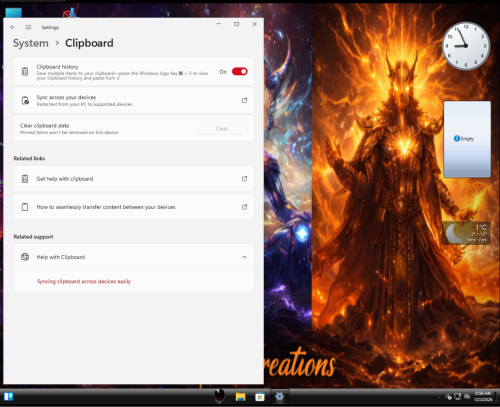The width and height of the screenshot is (500, 407).
Task: Click the Clipboard history clipboard icon
Action: point(25,72)
